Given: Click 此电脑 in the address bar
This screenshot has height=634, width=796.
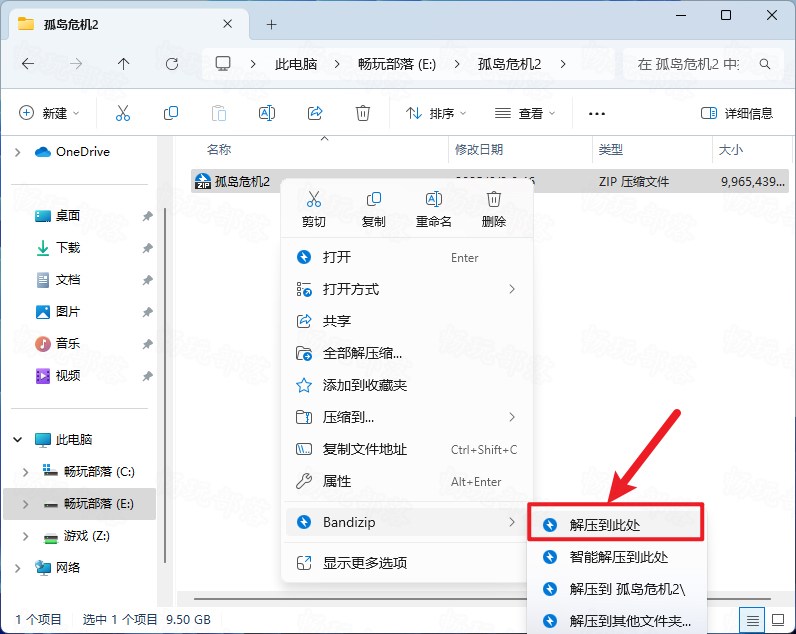Looking at the screenshot, I should pyautogui.click(x=296, y=64).
